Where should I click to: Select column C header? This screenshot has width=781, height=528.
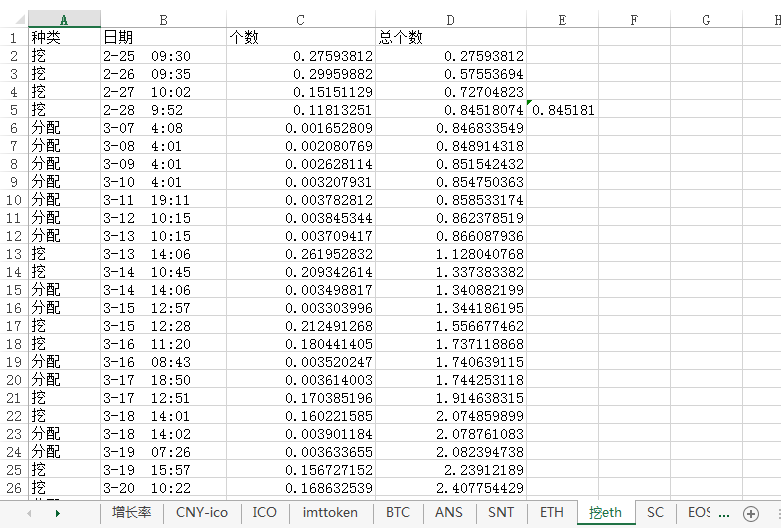coord(301,19)
